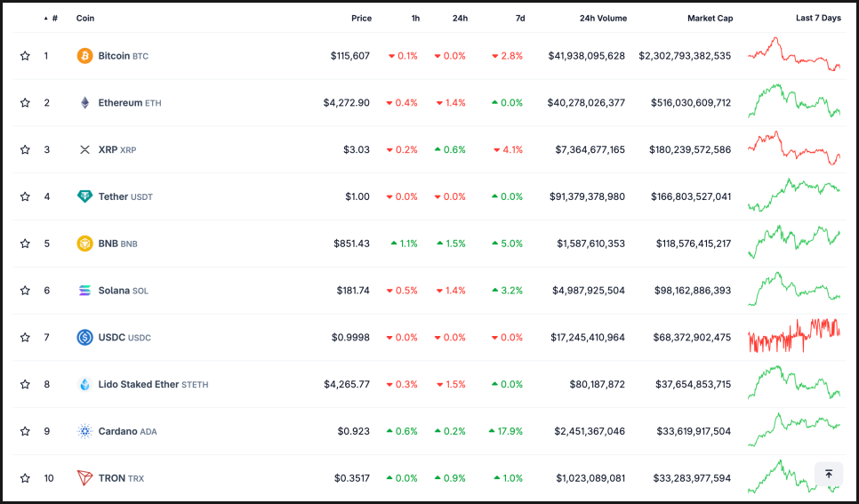Viewport: 859px width, 504px height.
Task: Star the Tether row
Action: click(25, 196)
